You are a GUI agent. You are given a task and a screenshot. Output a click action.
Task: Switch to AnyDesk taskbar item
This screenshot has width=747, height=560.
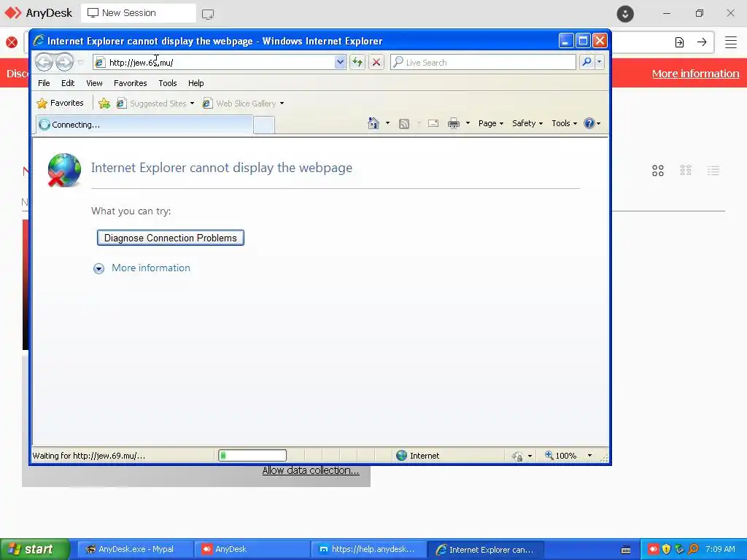click(252, 550)
